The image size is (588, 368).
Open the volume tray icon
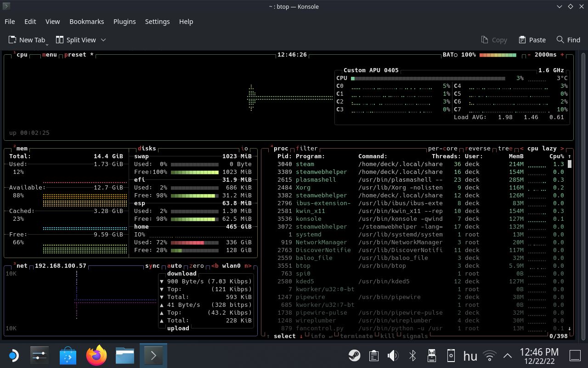pyautogui.click(x=393, y=356)
